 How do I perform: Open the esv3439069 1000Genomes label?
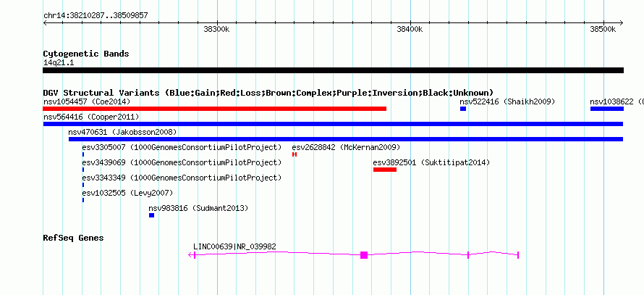(182, 163)
